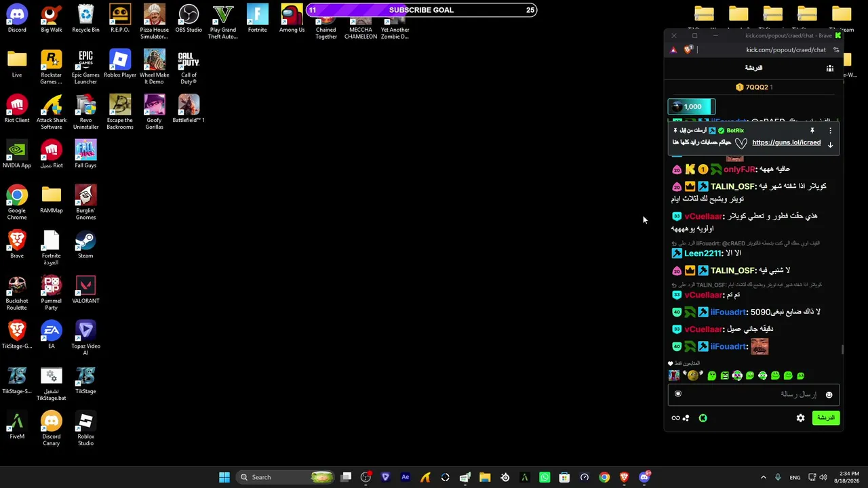
Task: Open the RAMMap folder on the desktop
Action: click(x=52, y=199)
